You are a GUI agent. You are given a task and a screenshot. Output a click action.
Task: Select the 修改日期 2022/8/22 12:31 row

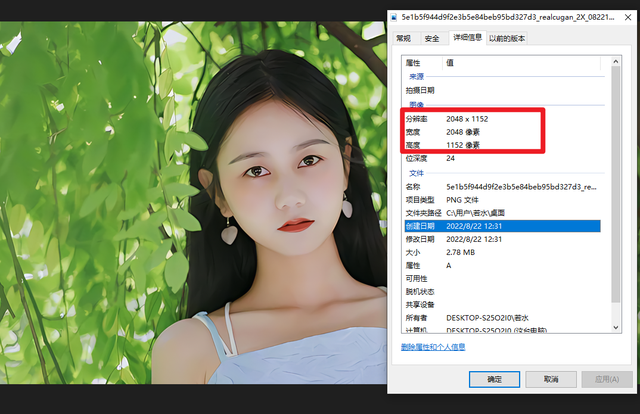(502, 239)
